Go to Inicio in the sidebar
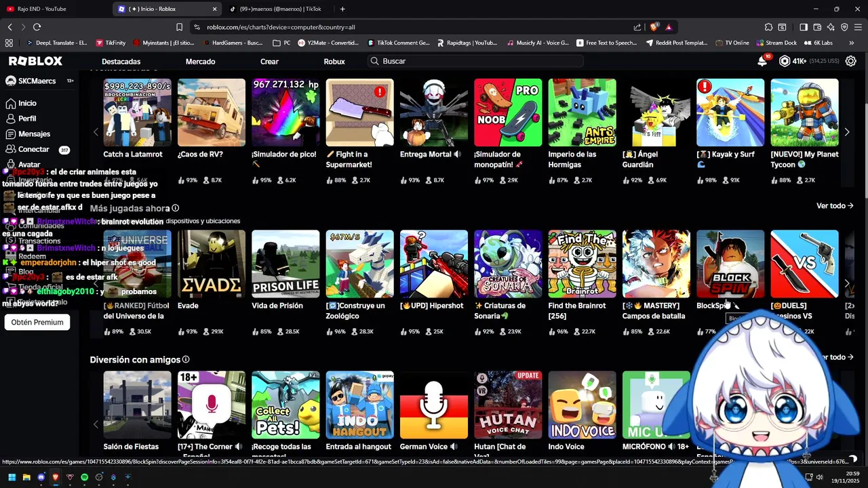The image size is (868, 488). point(21,103)
